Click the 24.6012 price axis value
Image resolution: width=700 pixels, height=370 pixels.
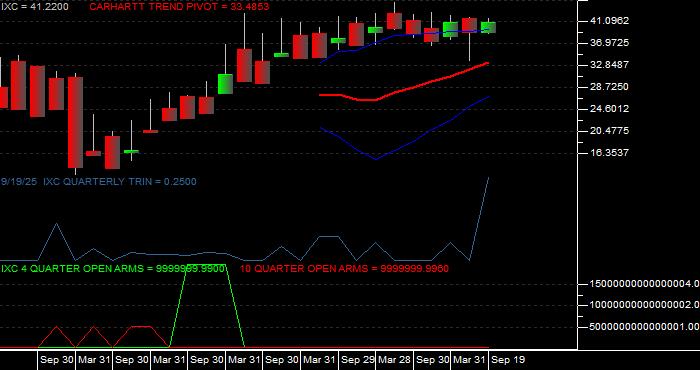(x=609, y=109)
